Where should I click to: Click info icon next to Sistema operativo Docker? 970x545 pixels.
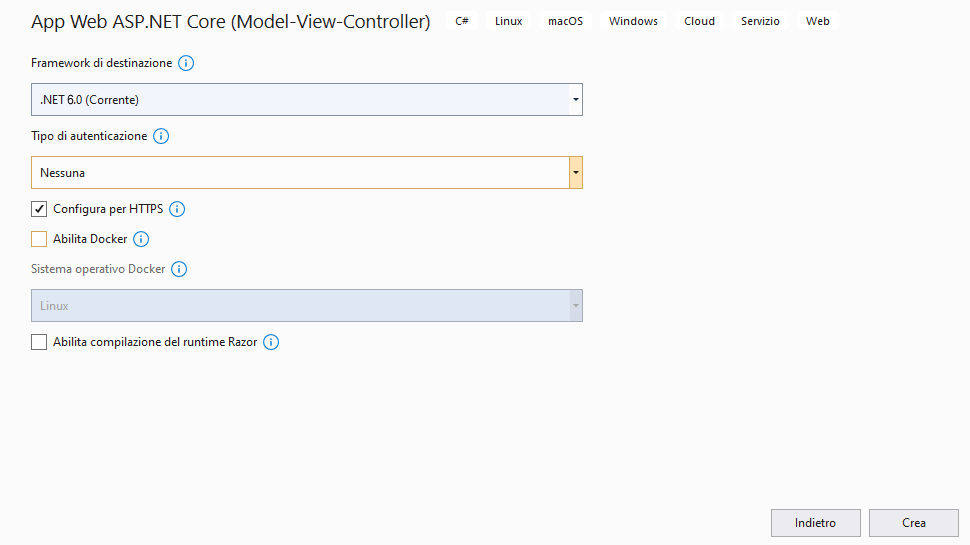tap(179, 269)
